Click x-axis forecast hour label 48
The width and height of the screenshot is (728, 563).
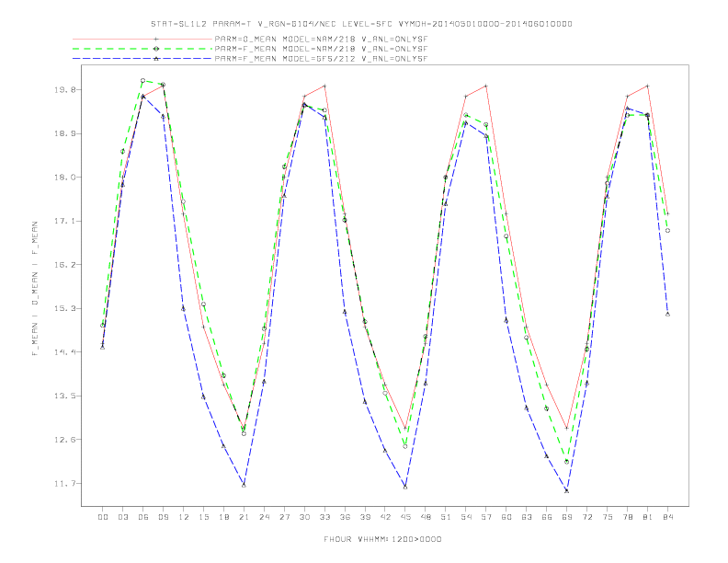tap(426, 517)
